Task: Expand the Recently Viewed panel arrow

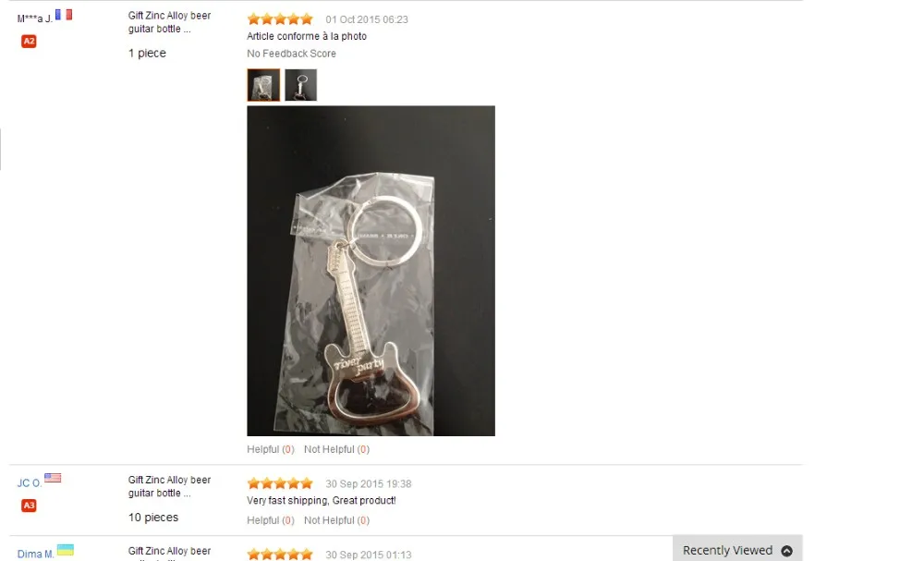Action: tap(786, 551)
